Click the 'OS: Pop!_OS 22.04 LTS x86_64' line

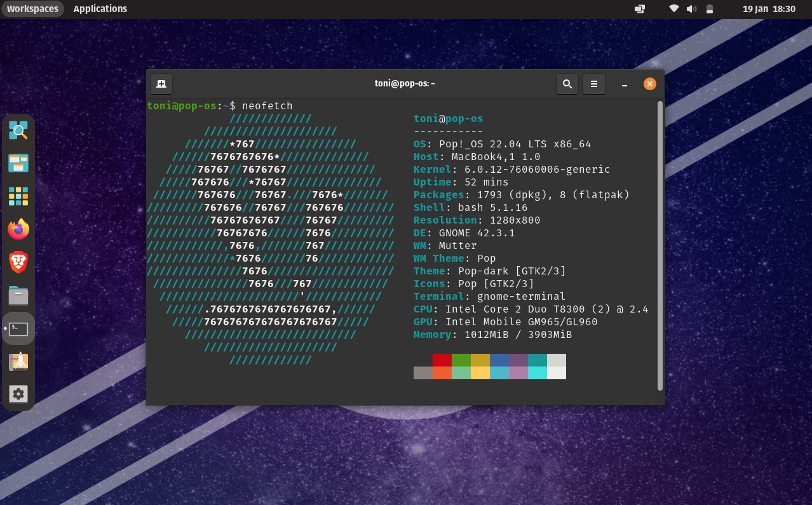pos(503,144)
